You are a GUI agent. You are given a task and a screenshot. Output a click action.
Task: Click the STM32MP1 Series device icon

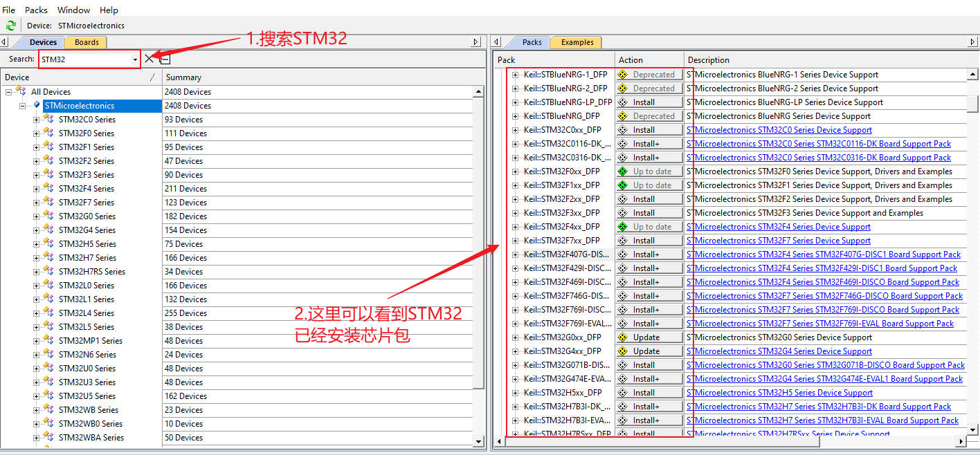48,340
